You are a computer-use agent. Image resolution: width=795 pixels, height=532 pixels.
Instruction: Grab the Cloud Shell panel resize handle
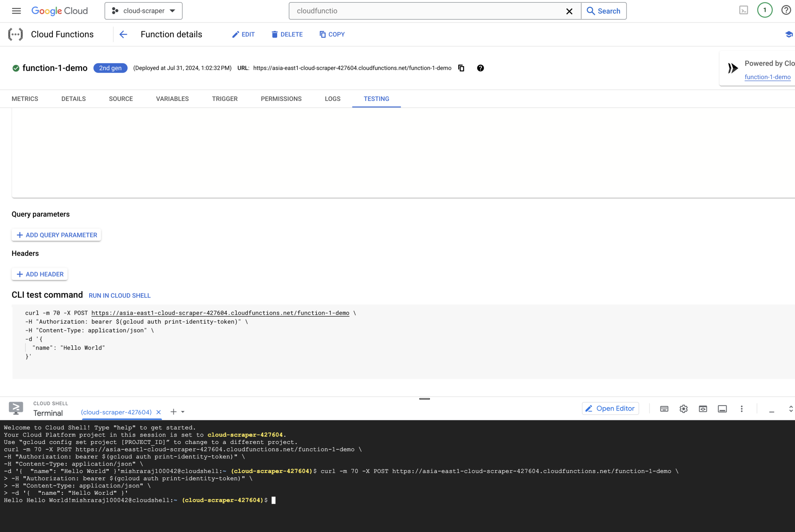425,399
